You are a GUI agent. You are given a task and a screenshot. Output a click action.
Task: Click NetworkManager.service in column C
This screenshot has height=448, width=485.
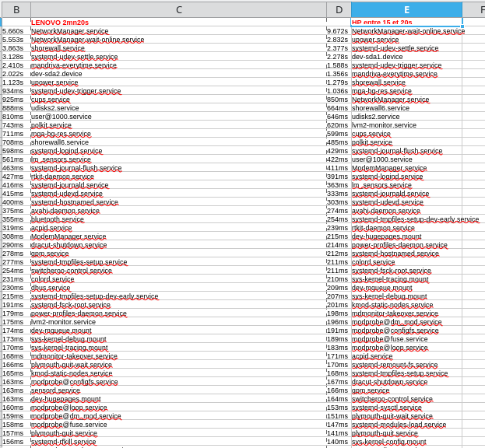pyautogui.click(x=178, y=31)
